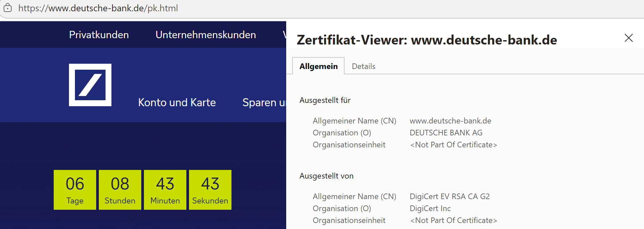Open the Unternehmenskunden menu item

(x=206, y=35)
